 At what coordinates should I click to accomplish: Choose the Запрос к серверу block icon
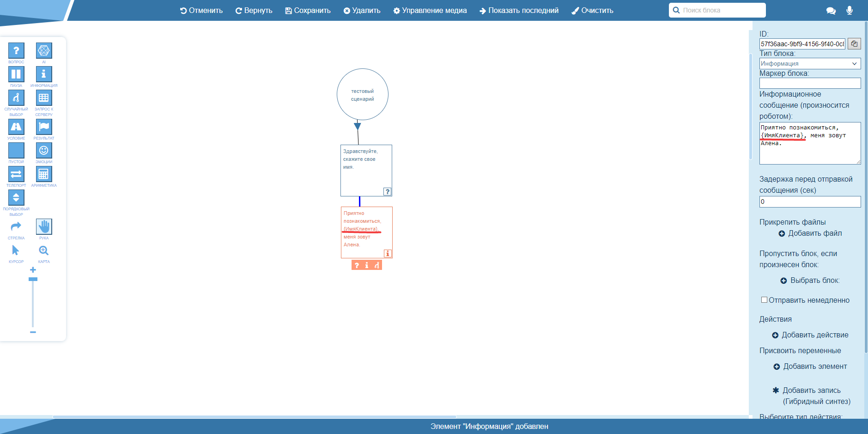44,98
